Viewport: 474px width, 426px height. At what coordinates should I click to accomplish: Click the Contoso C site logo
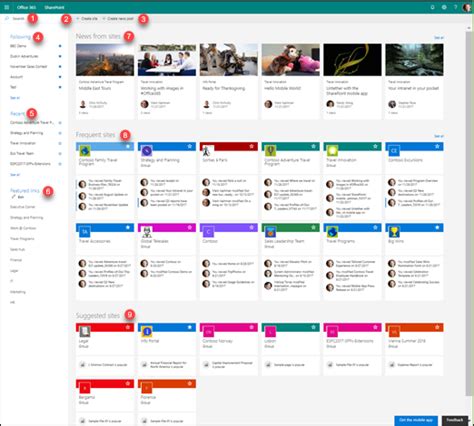point(208,232)
